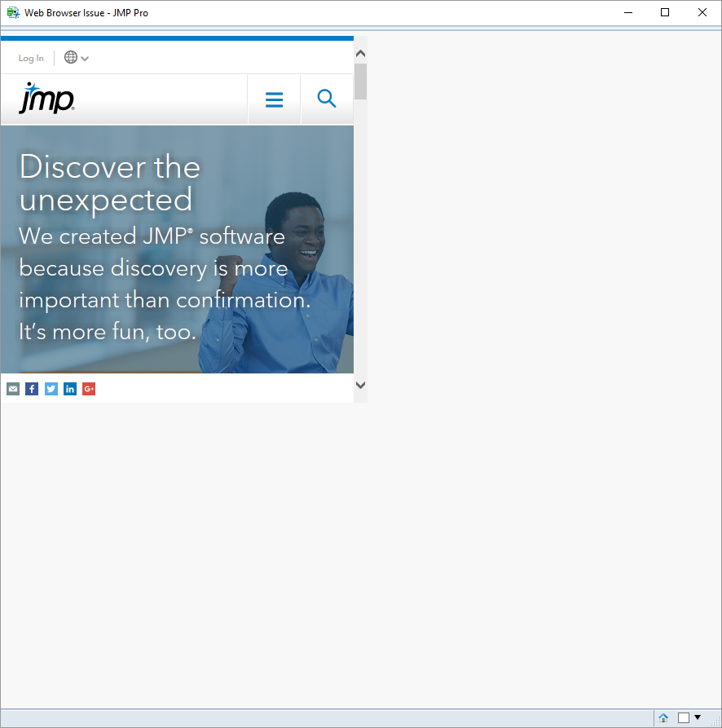Share the page on Twitter
This screenshot has height=728, width=722.
pyautogui.click(x=51, y=389)
